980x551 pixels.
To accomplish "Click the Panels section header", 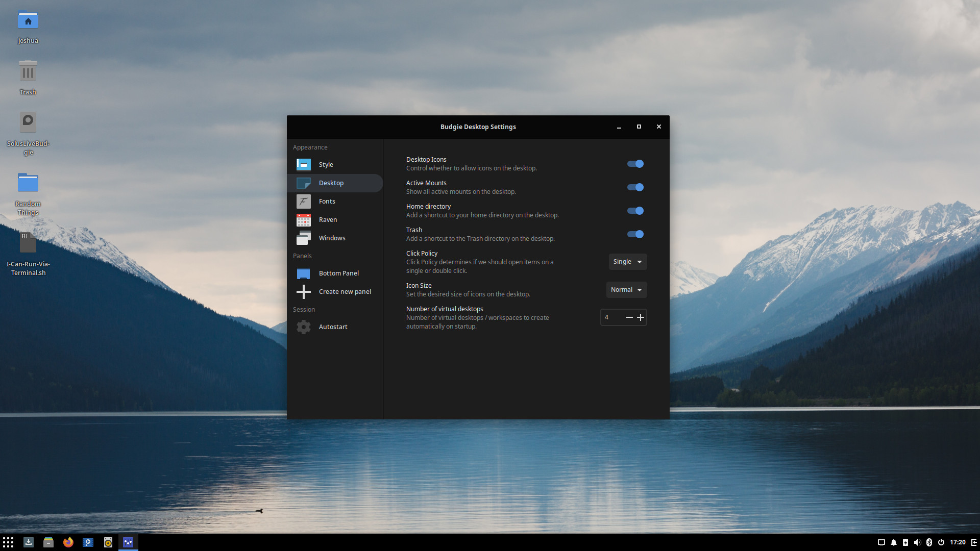I will click(x=302, y=255).
